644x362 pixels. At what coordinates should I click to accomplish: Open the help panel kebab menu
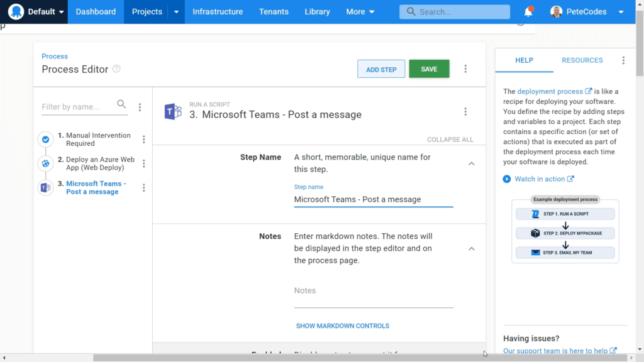pyautogui.click(x=623, y=60)
